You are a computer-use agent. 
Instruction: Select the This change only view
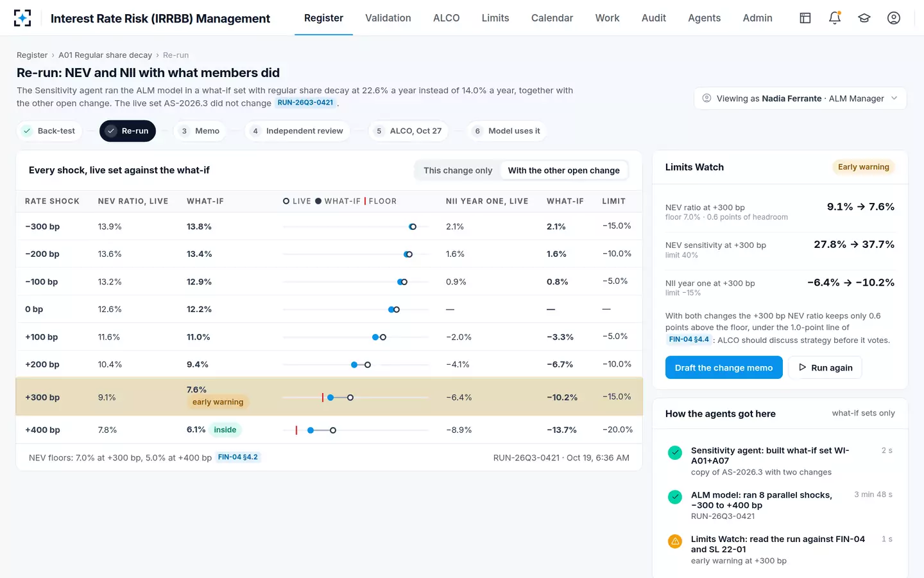point(458,170)
